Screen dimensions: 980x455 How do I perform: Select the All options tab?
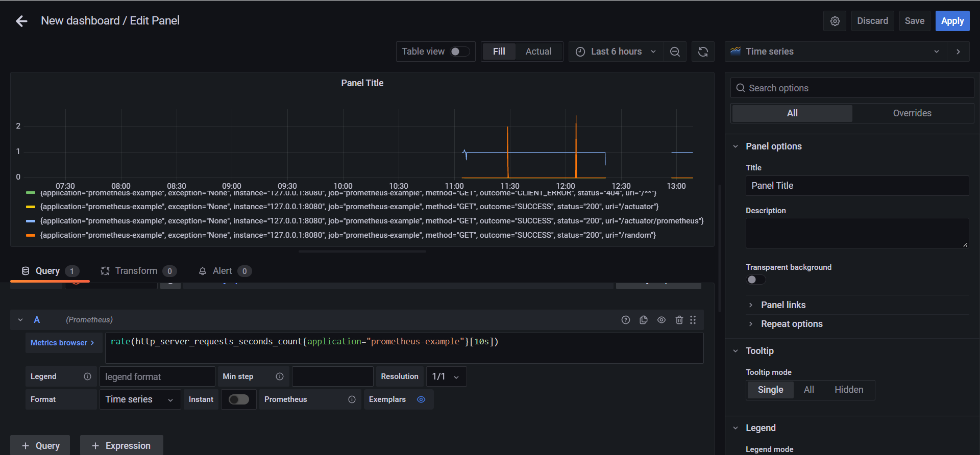[792, 113]
